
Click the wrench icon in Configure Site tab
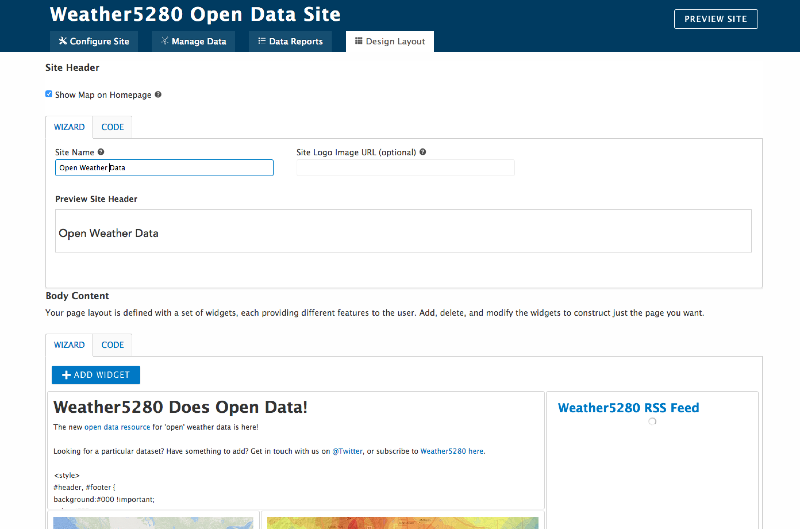63,41
